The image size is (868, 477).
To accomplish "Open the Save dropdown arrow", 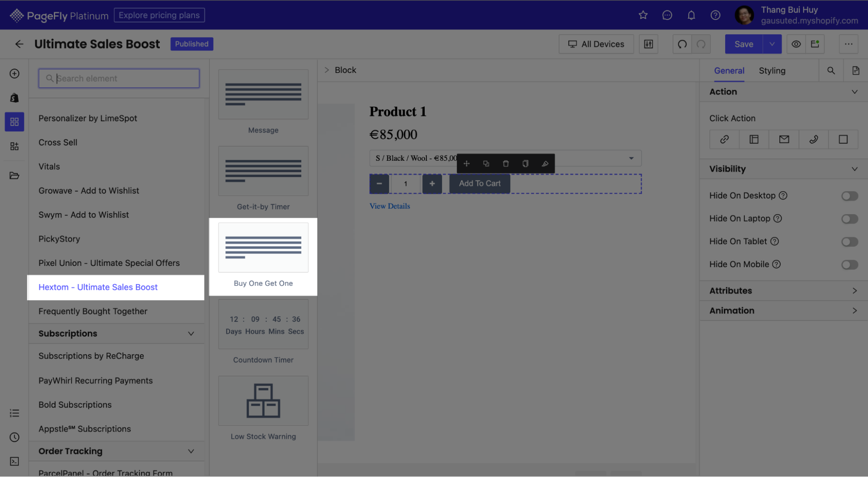I will click(x=772, y=44).
